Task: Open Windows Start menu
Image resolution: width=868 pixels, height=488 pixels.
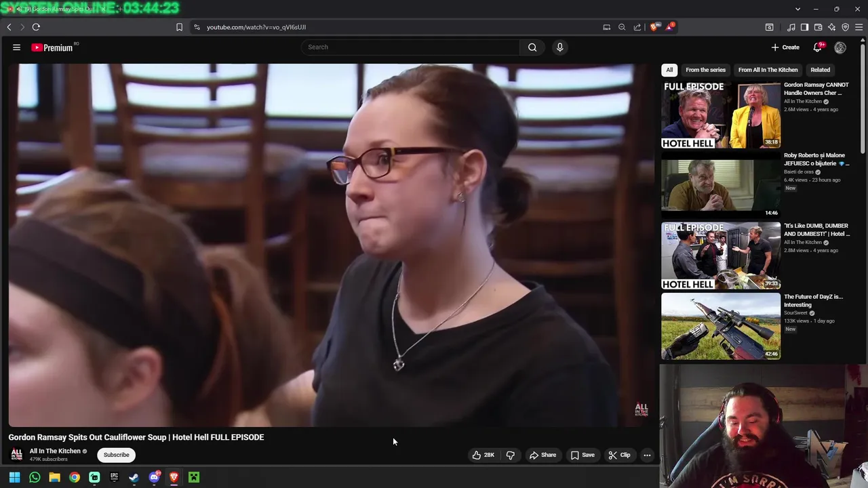Action: pos(14,477)
